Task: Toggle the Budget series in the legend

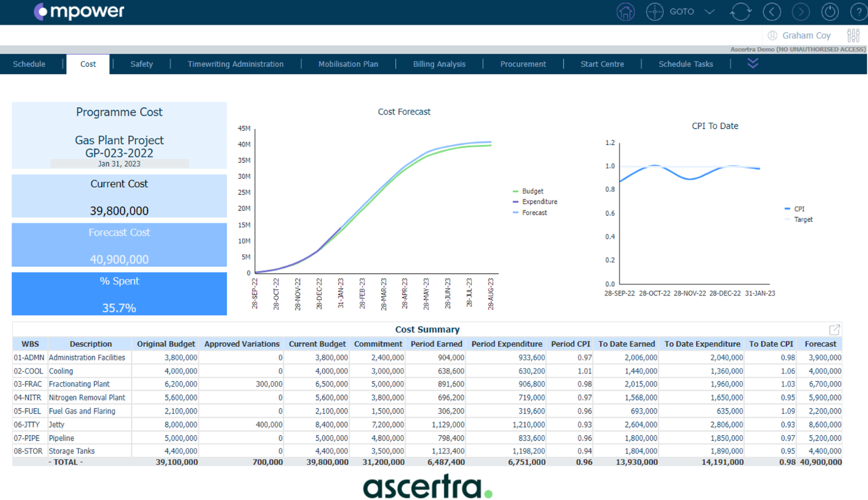Action: coord(532,191)
